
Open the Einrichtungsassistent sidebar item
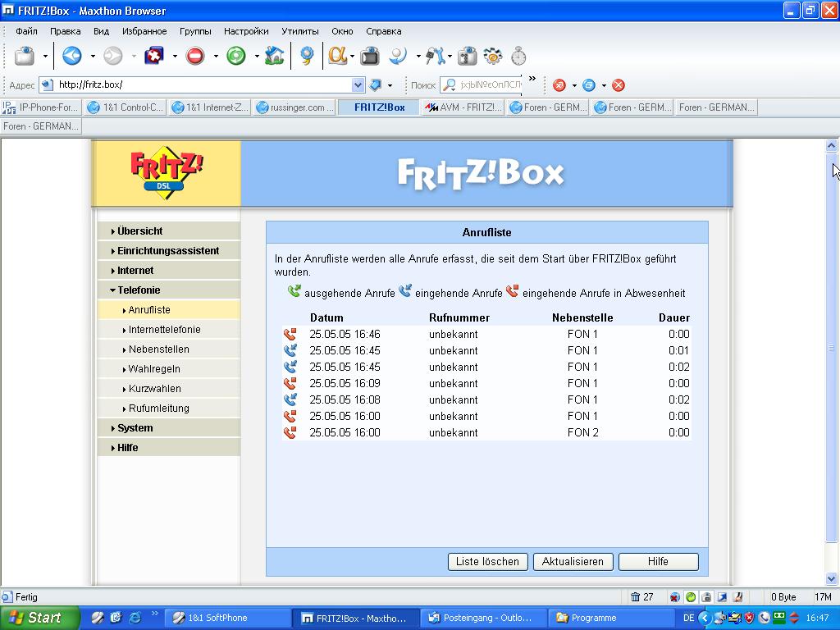click(169, 251)
